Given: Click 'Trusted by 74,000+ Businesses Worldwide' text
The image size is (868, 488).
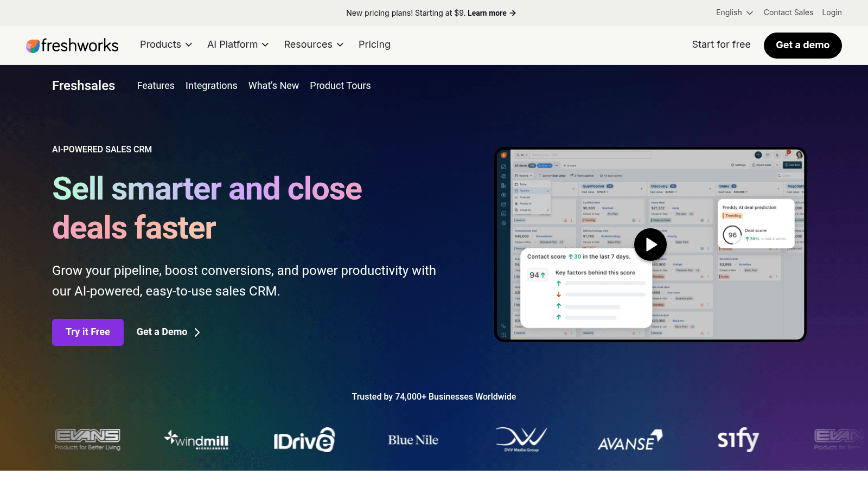Looking at the screenshot, I should tap(434, 397).
